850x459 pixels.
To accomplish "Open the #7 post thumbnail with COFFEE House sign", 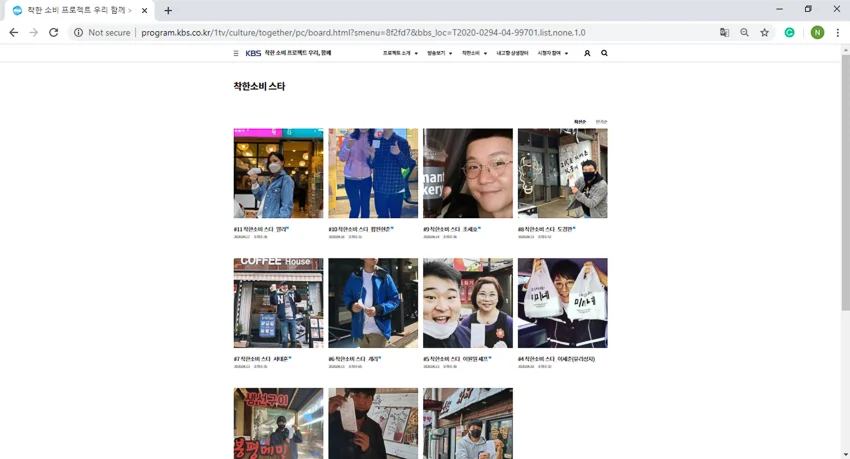I will pos(278,303).
